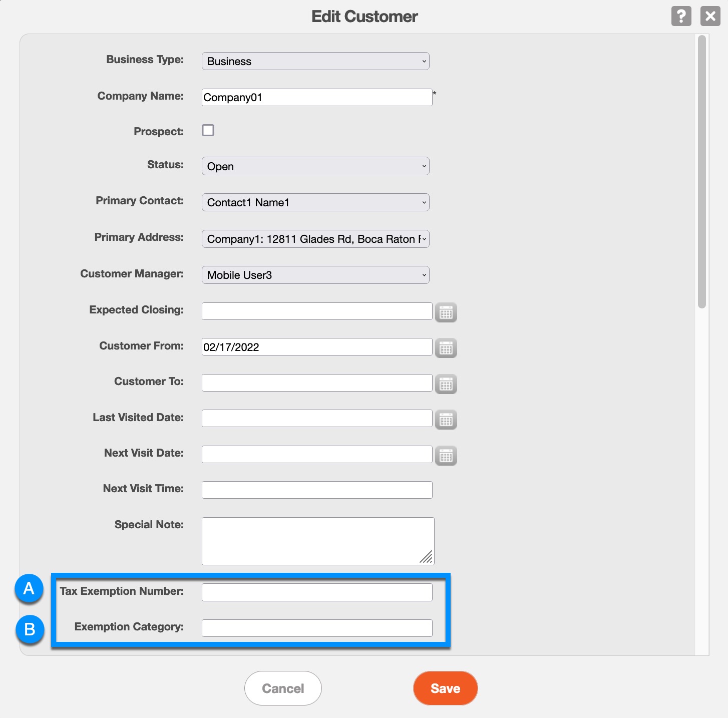Expand the Business Type dropdown

point(315,61)
